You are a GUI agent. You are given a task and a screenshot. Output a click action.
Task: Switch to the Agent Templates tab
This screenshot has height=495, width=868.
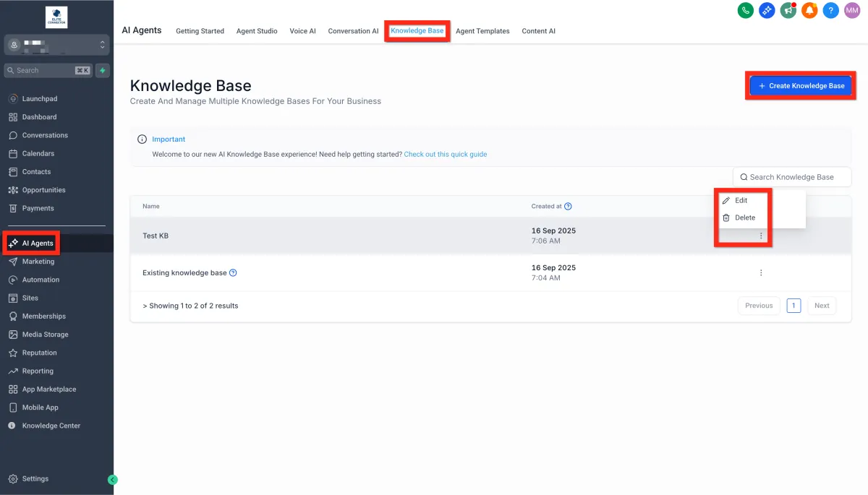tap(482, 31)
